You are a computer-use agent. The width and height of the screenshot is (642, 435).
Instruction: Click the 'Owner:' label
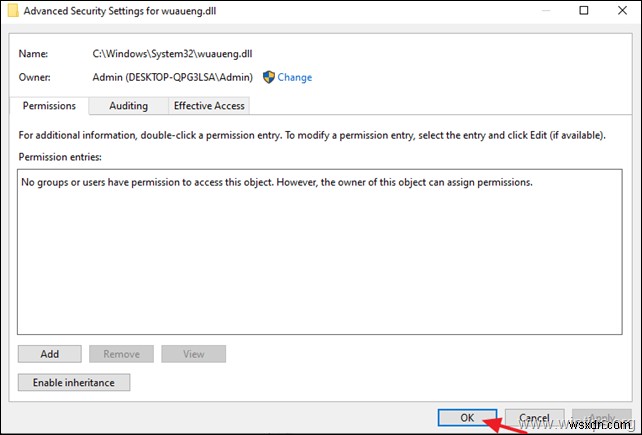pyautogui.click(x=34, y=77)
